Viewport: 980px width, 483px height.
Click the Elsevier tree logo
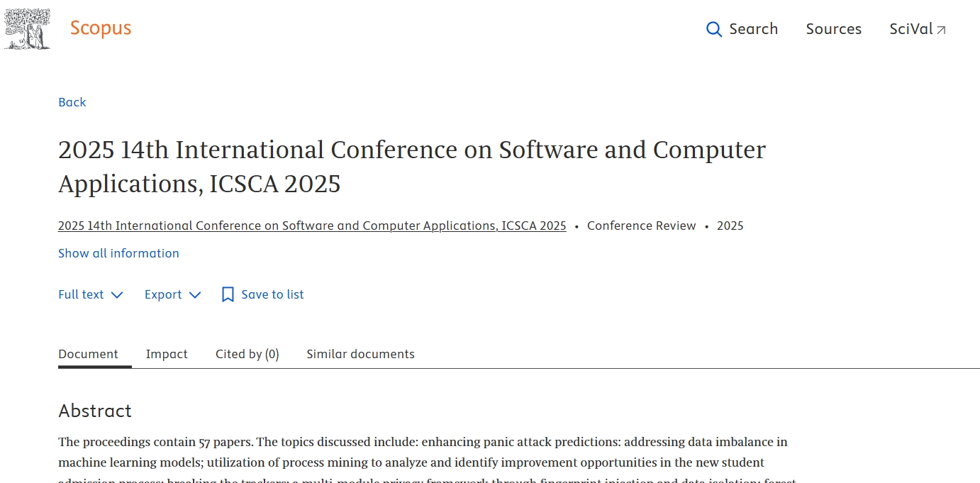[28, 29]
